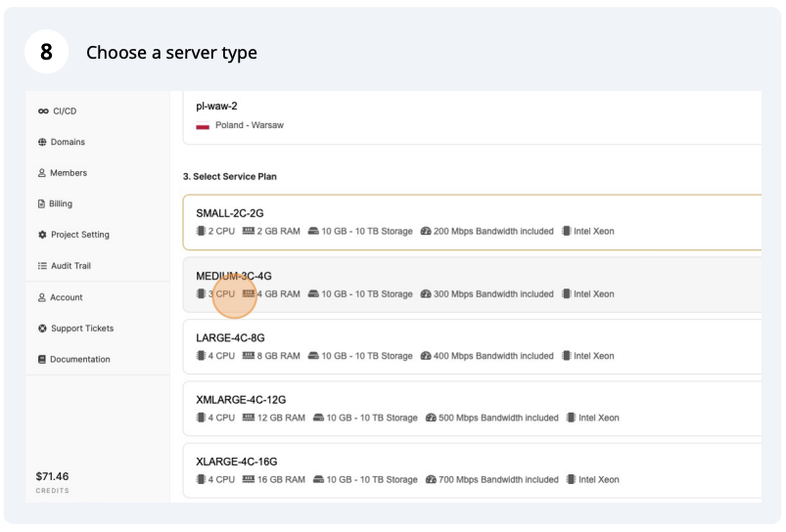Screen dimensions: 786x532
Task: Click the Audit Trail list icon
Action: click(42, 266)
